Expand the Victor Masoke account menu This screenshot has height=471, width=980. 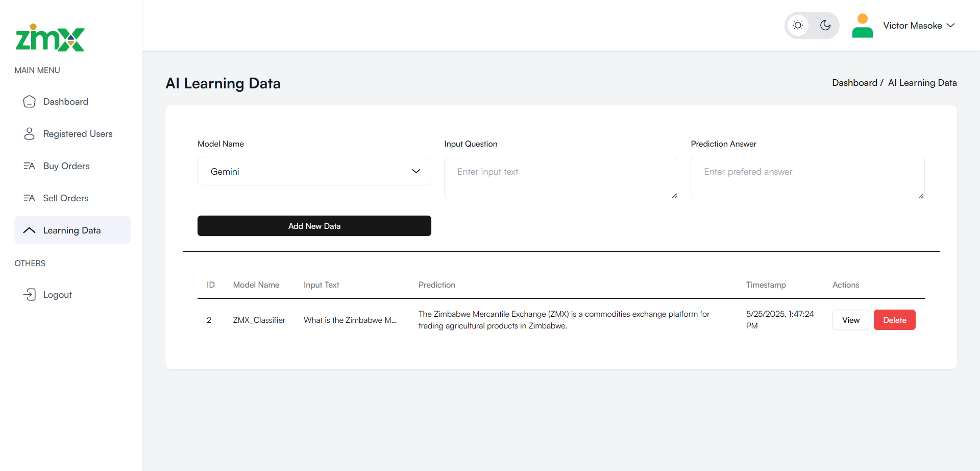(x=919, y=26)
